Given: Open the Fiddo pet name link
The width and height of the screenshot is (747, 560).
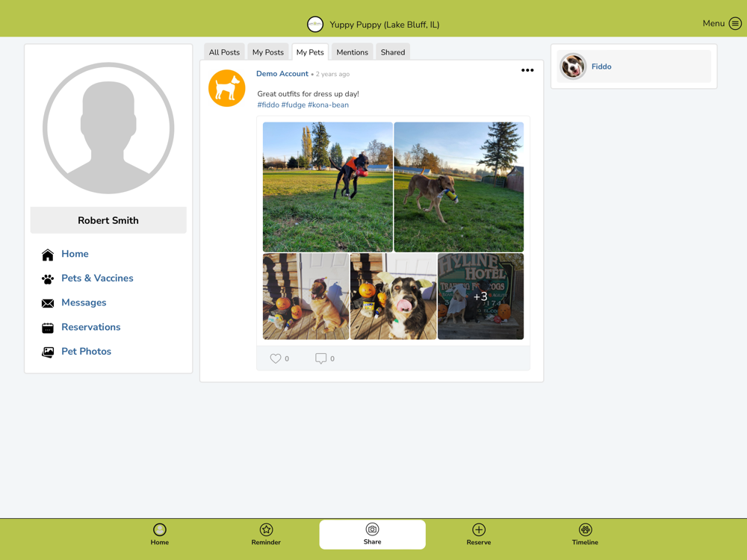Looking at the screenshot, I should [x=601, y=66].
